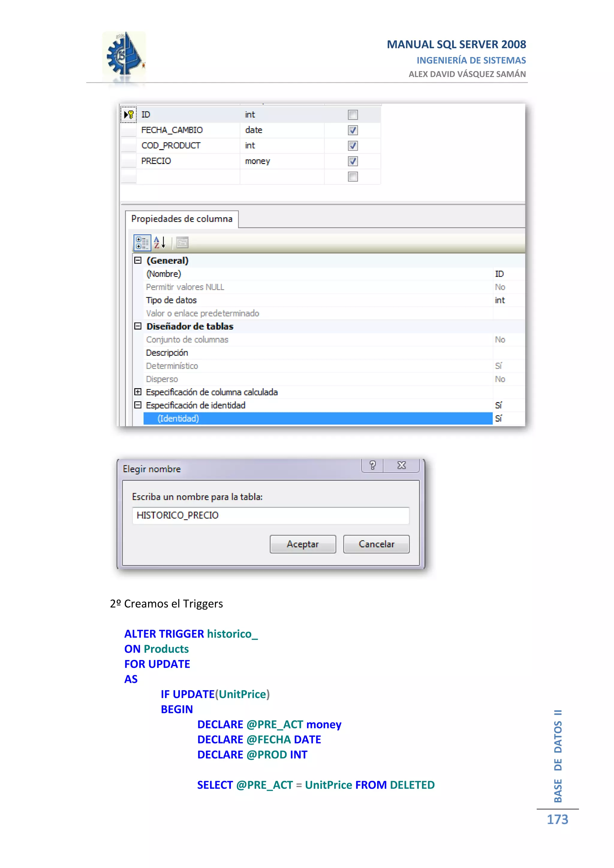Screen dimensions: 614x868
Task: Uncheck Allow Nulls for COD_PRODUCT
Action: 353,146
